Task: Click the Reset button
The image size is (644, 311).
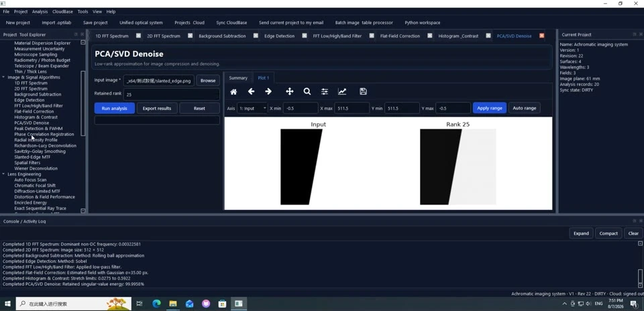Action: (199, 109)
